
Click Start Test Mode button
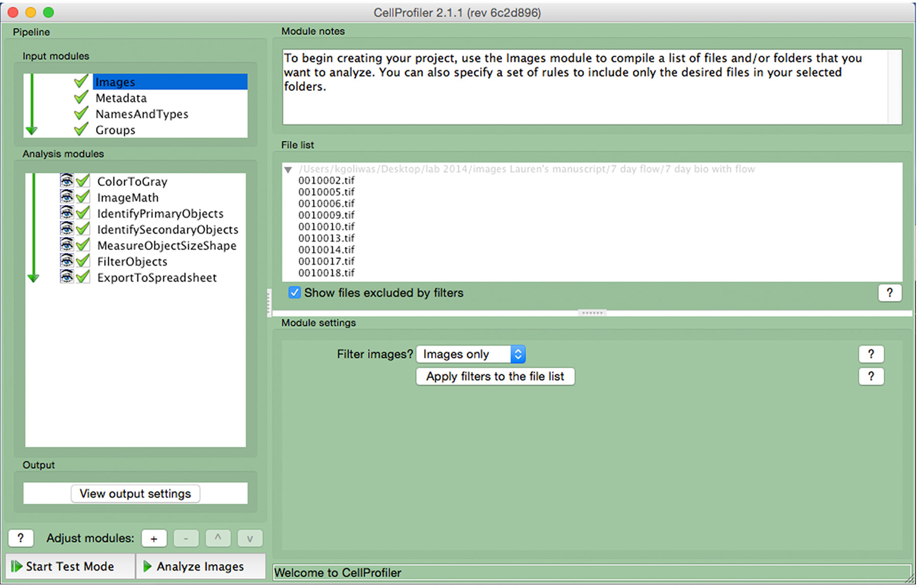point(70,567)
